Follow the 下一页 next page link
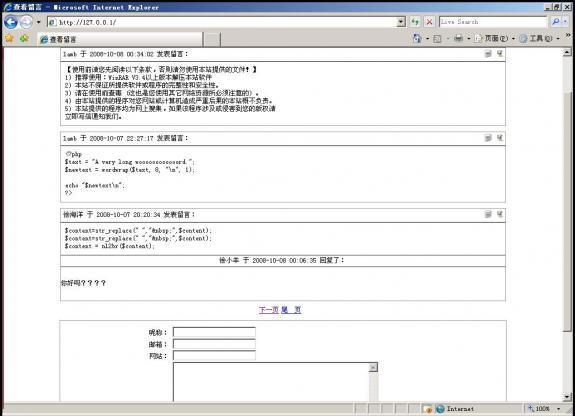575x416 pixels. (269, 310)
